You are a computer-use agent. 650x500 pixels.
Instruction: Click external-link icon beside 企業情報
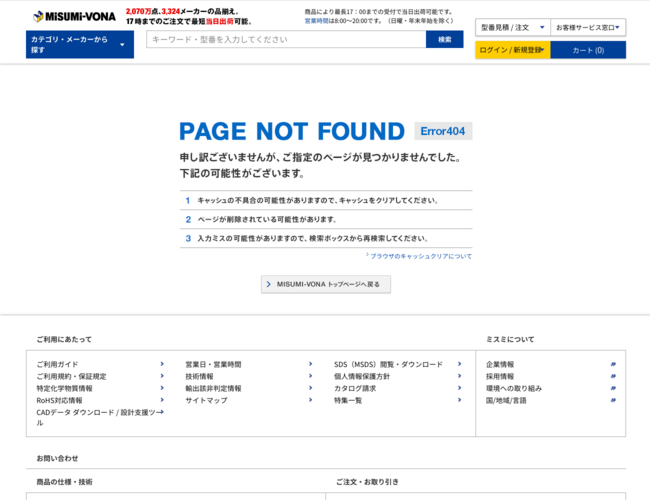(613, 364)
